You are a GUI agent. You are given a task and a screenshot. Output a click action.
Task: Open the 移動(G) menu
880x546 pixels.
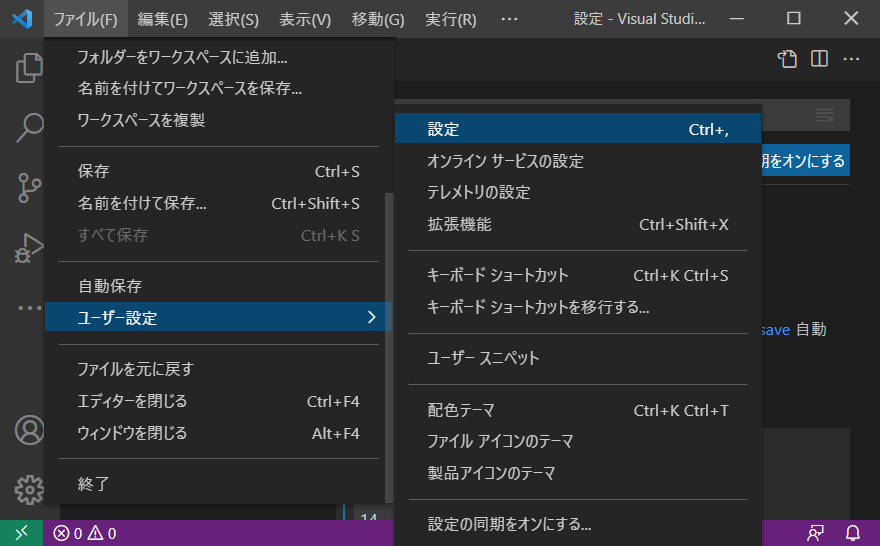(x=378, y=19)
